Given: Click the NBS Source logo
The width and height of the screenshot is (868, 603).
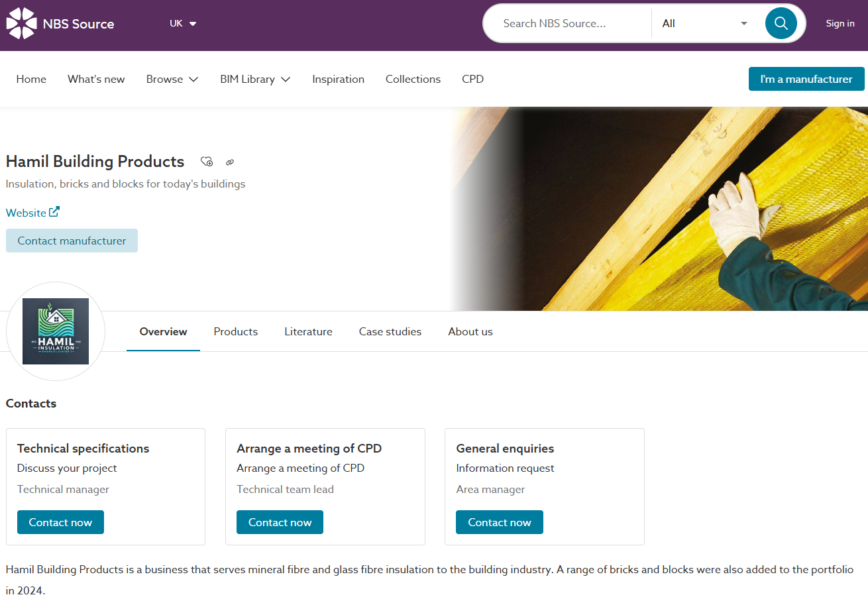Looking at the screenshot, I should pos(60,23).
